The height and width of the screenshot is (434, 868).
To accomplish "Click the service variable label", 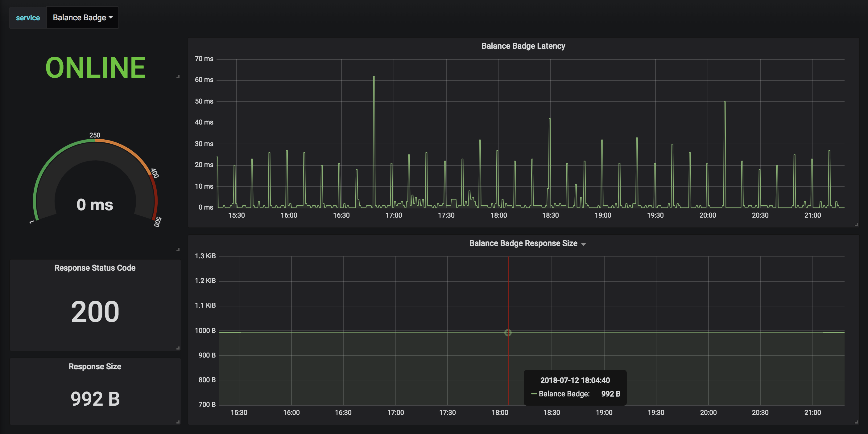I will tap(28, 18).
